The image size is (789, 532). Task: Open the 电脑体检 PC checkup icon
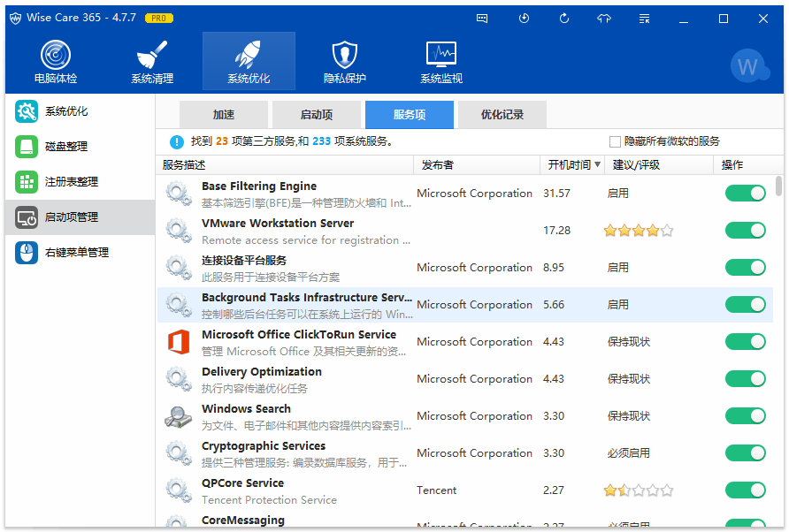[56, 54]
